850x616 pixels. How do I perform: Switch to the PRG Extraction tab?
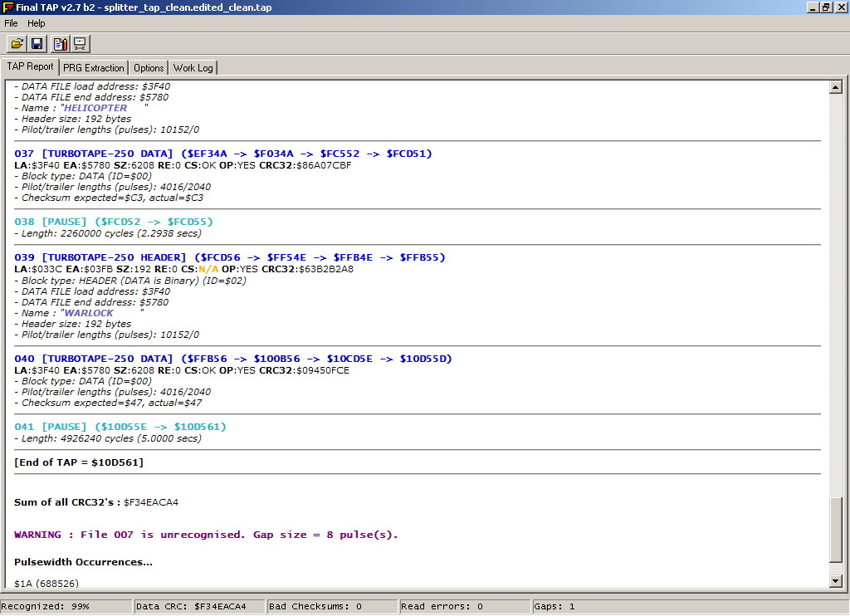[93, 68]
